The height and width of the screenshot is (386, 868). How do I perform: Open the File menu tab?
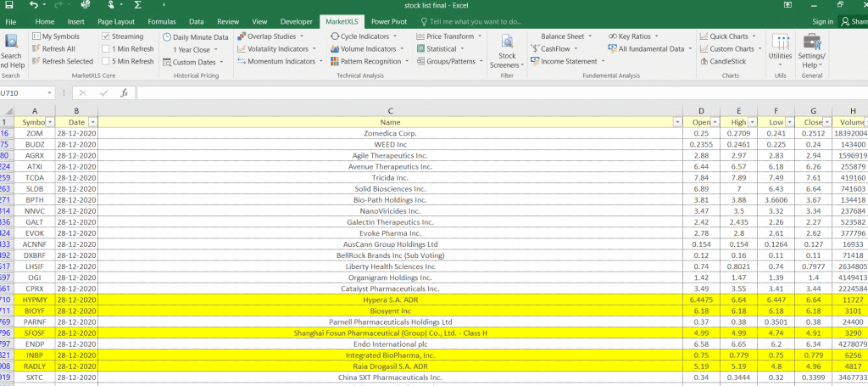10,21
